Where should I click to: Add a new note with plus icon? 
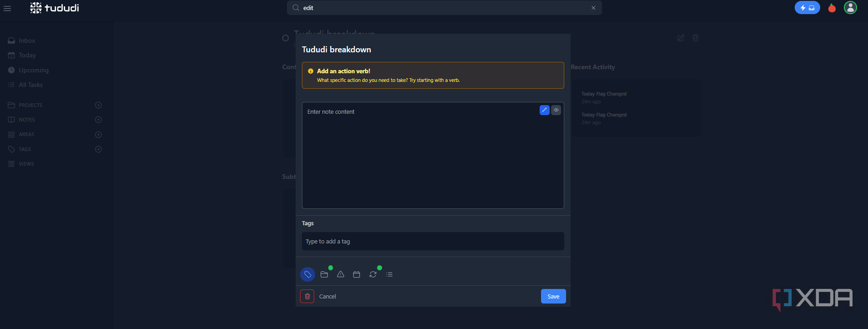pos(98,120)
